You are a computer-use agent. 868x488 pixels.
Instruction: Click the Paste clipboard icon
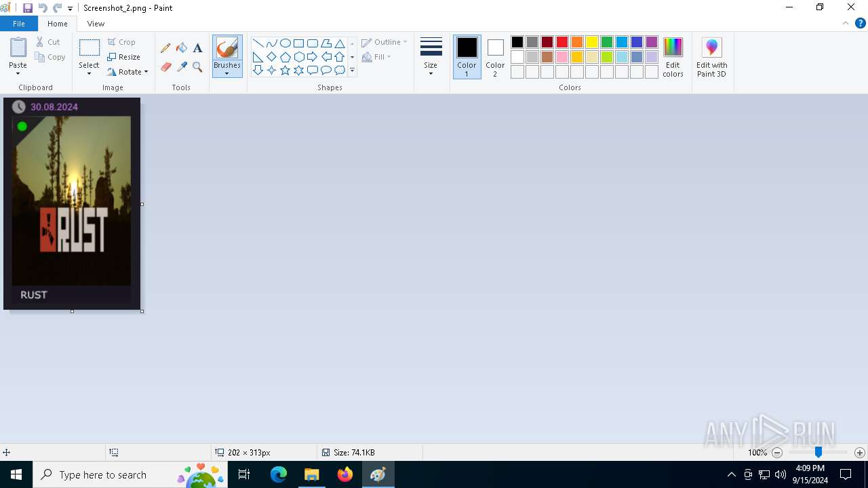(18, 47)
